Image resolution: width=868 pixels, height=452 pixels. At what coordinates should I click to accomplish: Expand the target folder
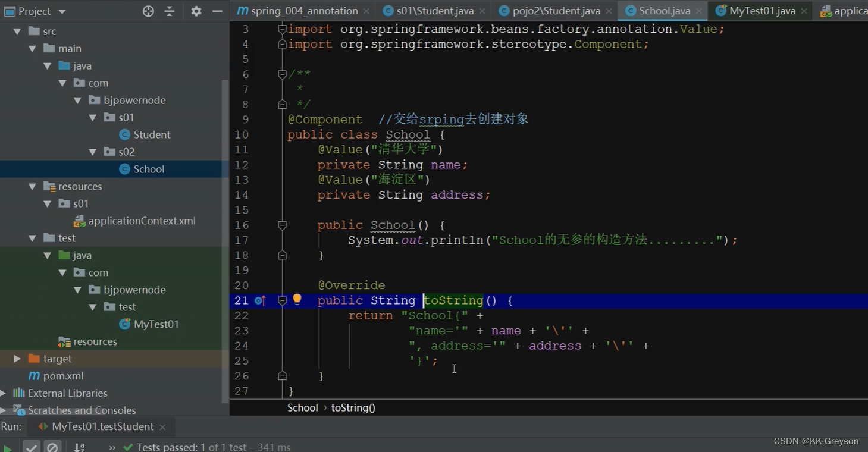[17, 359]
